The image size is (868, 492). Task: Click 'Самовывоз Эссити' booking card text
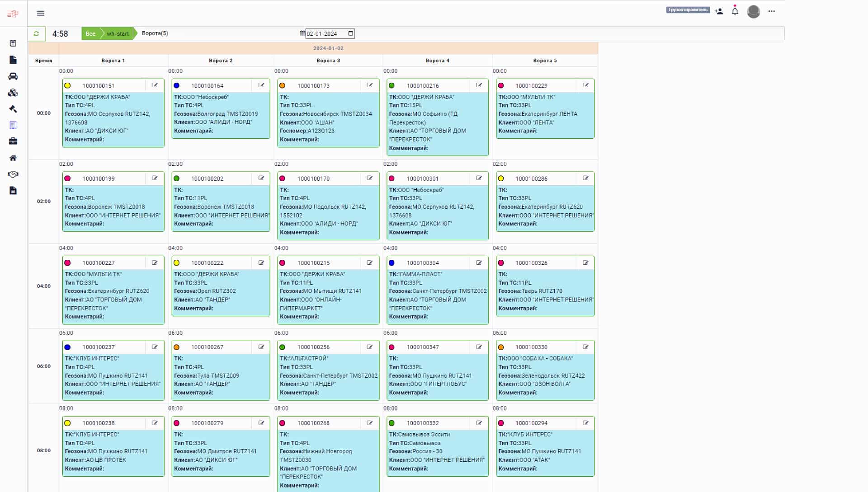(424, 435)
